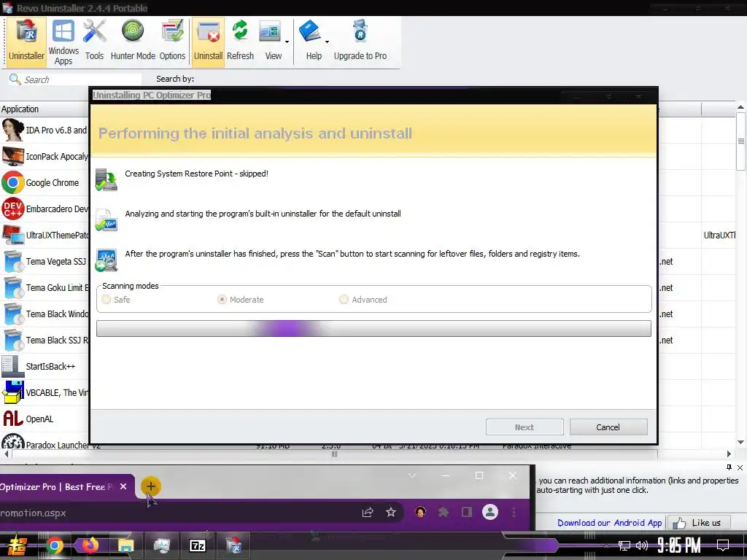This screenshot has height=560, width=747.
Task: Select OpenAL in the list
Action: 44,419
